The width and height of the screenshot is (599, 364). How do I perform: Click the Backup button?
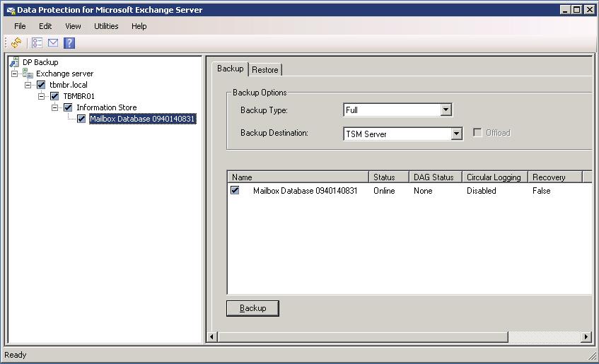pos(252,308)
